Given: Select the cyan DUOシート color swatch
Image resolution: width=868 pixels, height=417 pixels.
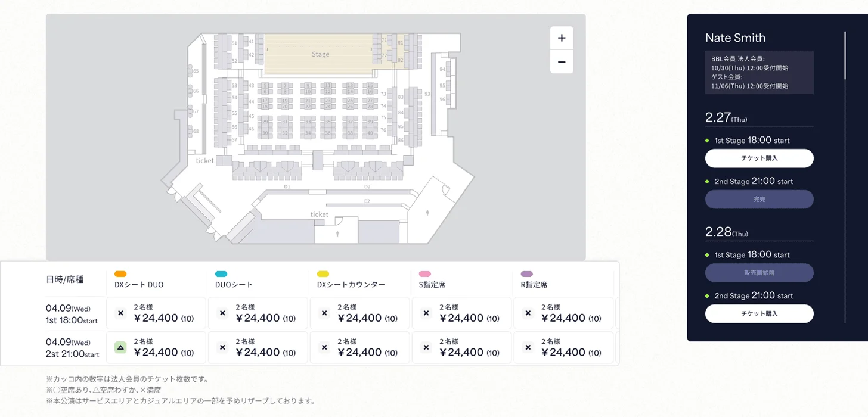Looking at the screenshot, I should [221, 274].
